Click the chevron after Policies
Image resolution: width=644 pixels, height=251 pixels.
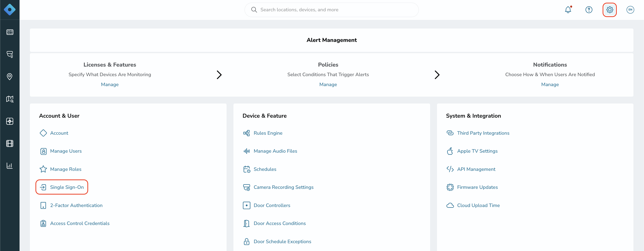click(437, 75)
